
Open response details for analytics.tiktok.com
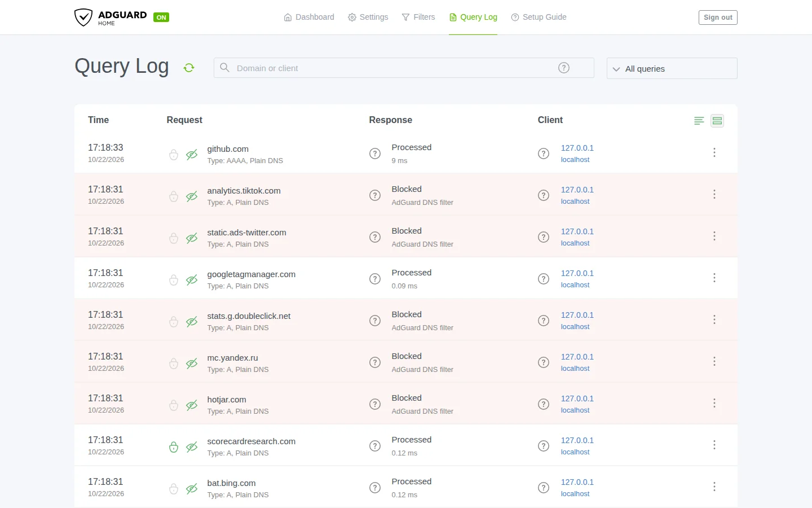375,195
